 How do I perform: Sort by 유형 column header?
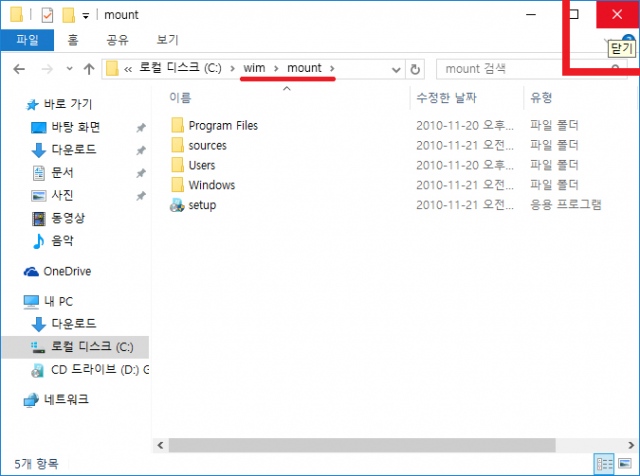[x=541, y=98]
